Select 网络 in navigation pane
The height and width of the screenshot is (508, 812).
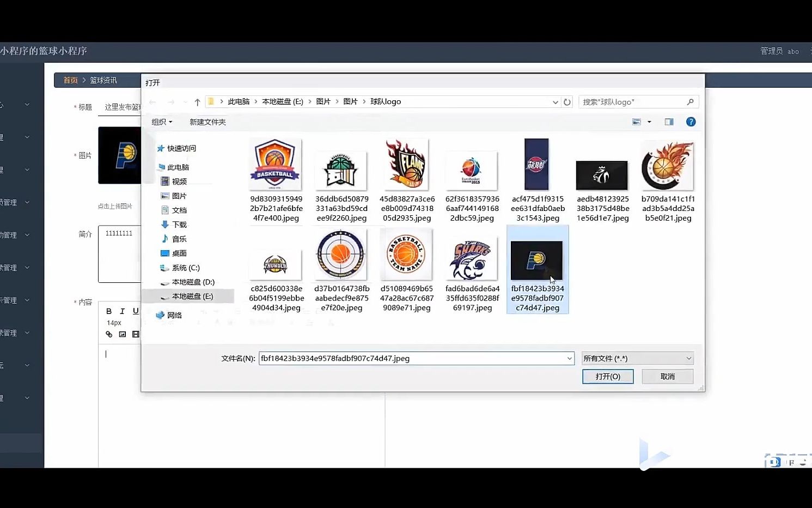point(169,315)
